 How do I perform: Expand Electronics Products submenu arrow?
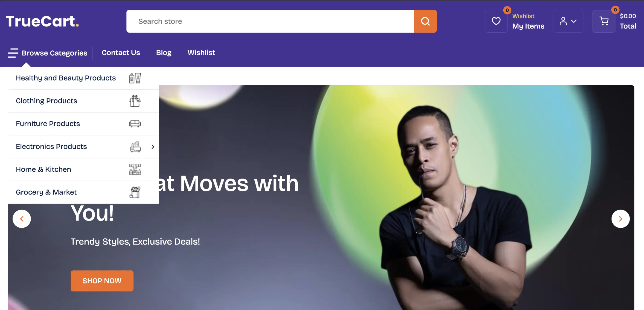point(153,147)
